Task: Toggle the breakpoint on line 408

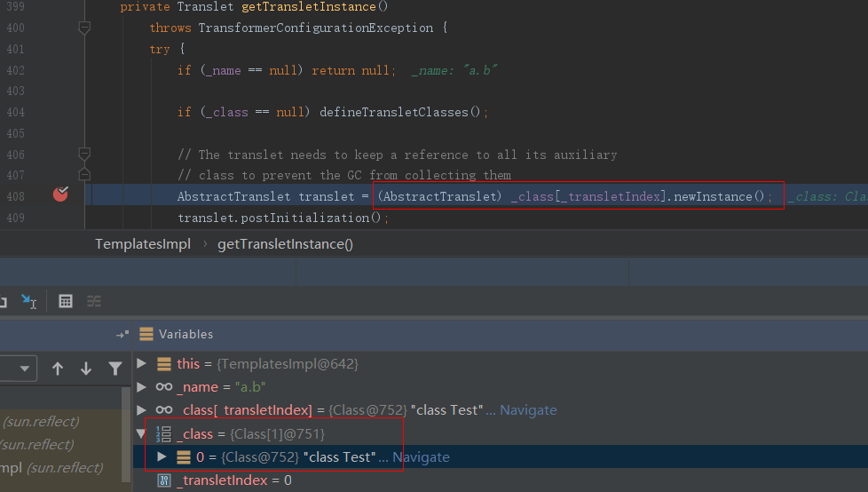Action: coord(60,194)
